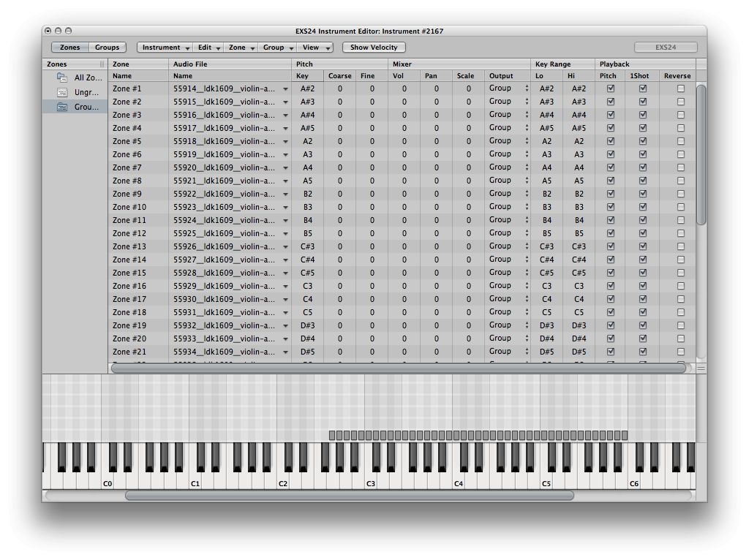
Task: Click the C5 key on the keyboard
Action: point(546,481)
